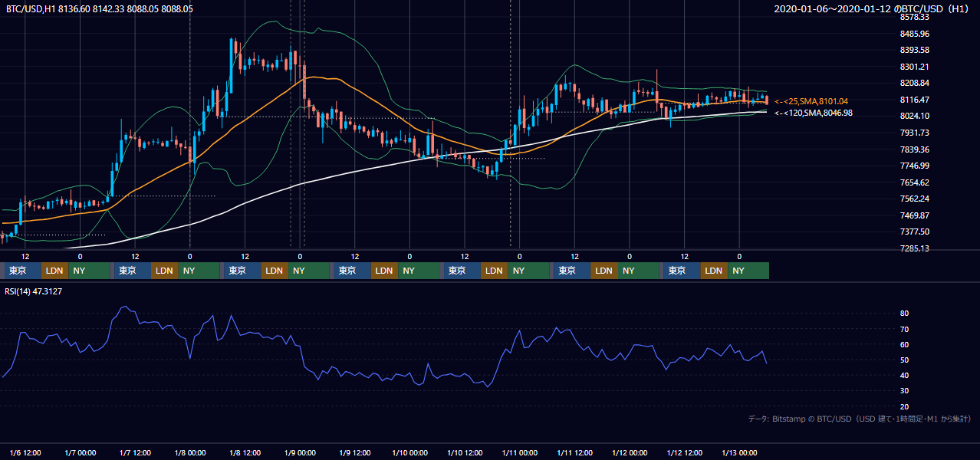980x460 pixels.
Task: Click price axis value 8208.84
Action: click(914, 83)
